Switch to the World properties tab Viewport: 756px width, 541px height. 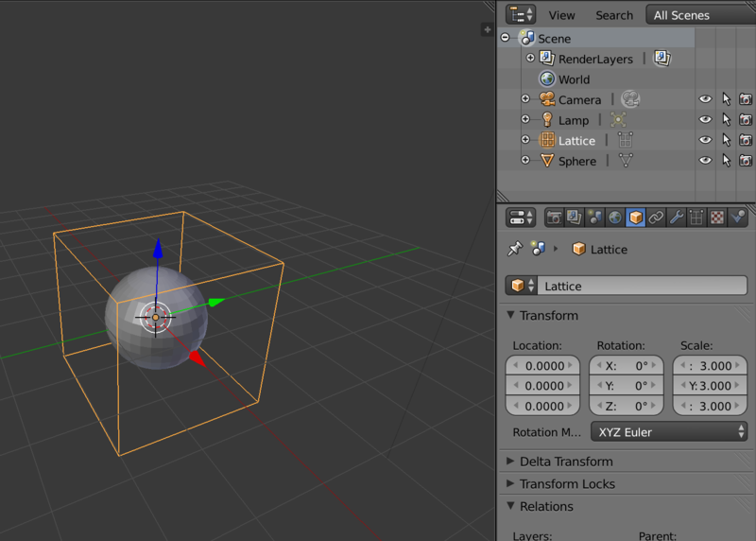click(615, 218)
